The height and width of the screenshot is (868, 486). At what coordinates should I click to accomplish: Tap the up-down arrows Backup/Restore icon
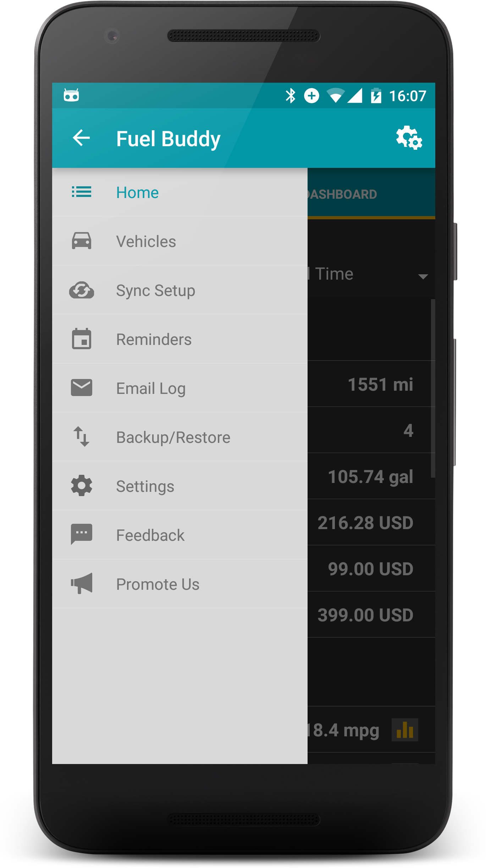(82, 436)
